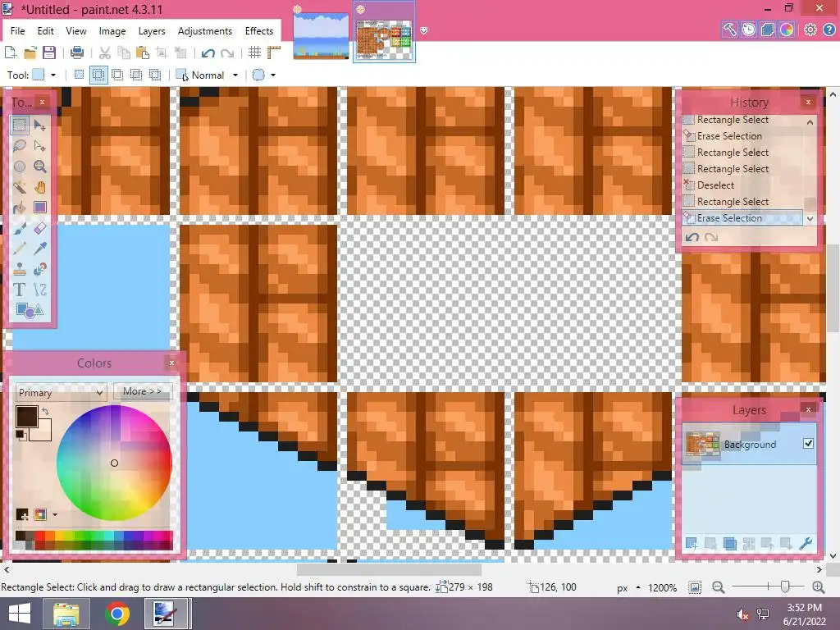Click the Undo arrow in main toolbar

coord(208,52)
